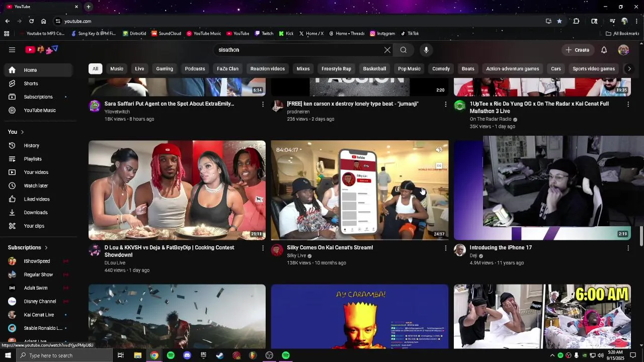This screenshot has height=362, width=644.
Task: Open watch History
Action: click(x=39, y=145)
